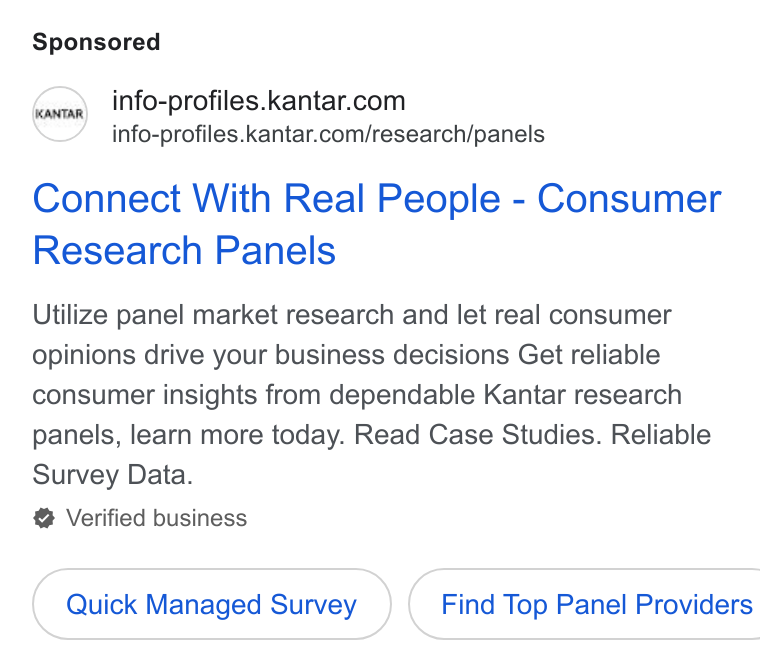Click the kantar.com/research/panels URL breadcrumb
The image size is (760, 672).
328,134
